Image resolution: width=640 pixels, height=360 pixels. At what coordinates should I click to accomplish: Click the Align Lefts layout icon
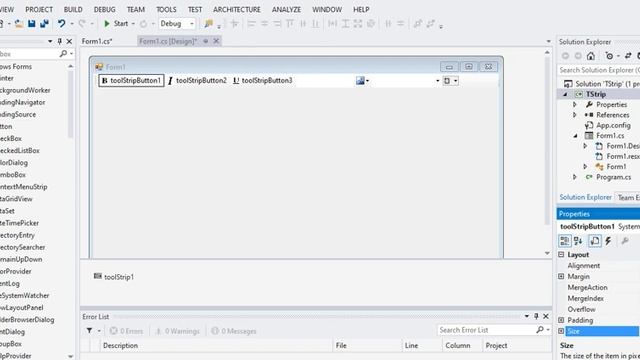pos(251,24)
